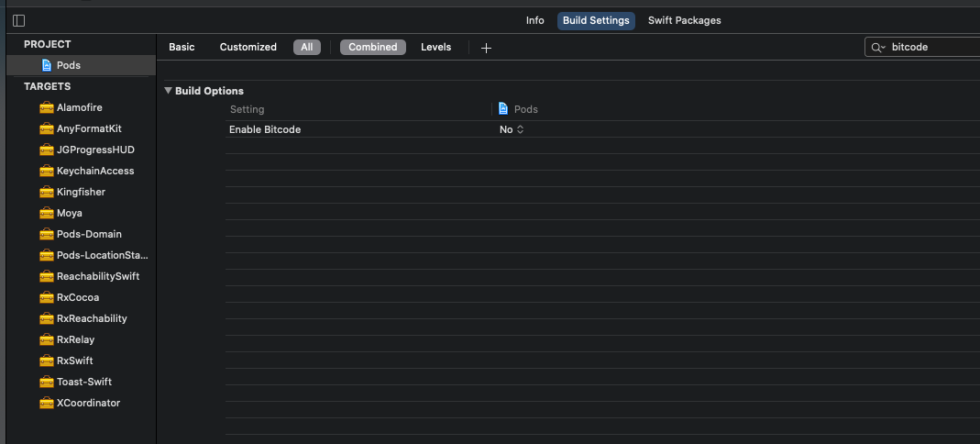This screenshot has height=444, width=980.
Task: Select the Kingfisher target name
Action: [x=82, y=192]
